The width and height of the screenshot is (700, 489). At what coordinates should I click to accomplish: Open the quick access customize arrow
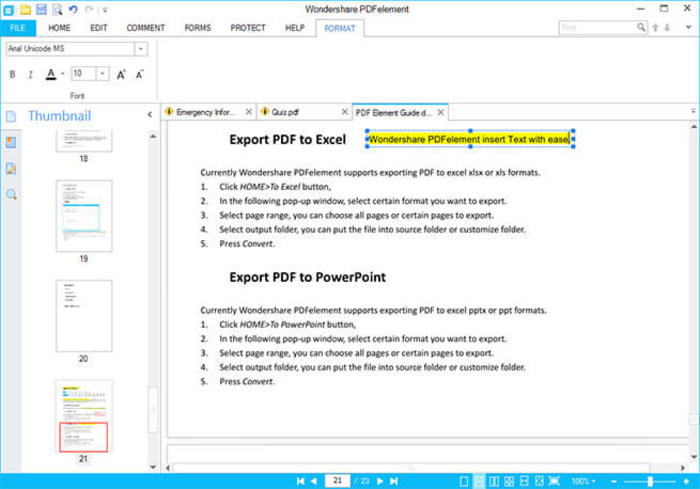pos(105,9)
